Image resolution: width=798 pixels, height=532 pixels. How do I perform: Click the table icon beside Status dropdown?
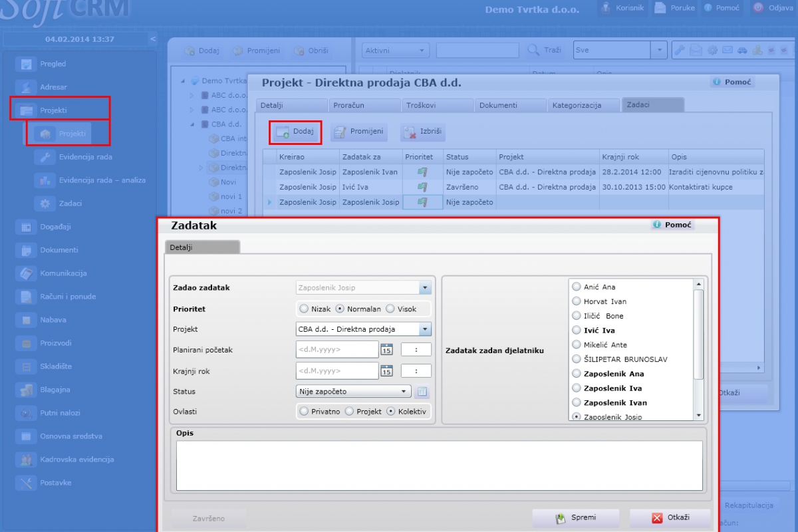coord(422,392)
